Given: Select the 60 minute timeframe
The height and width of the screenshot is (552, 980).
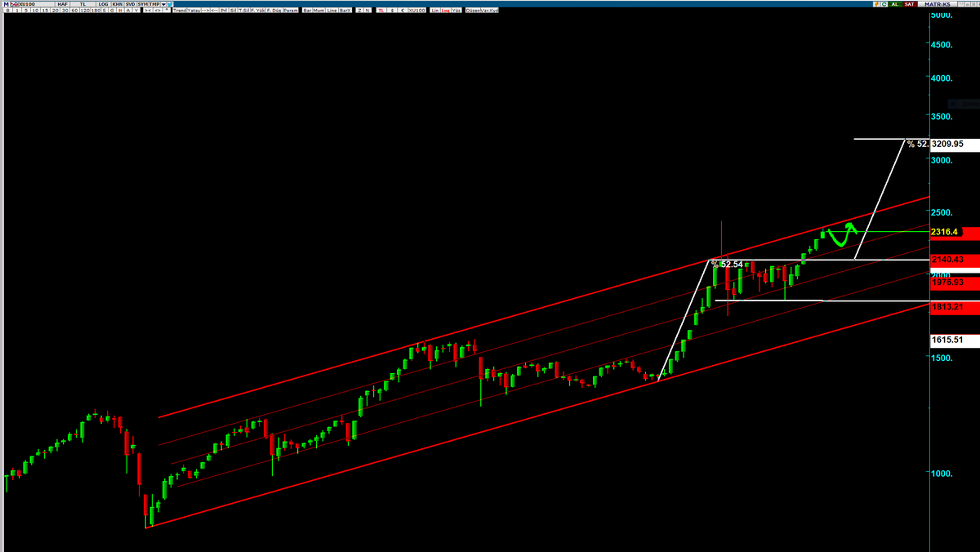Looking at the screenshot, I should coord(74,10).
